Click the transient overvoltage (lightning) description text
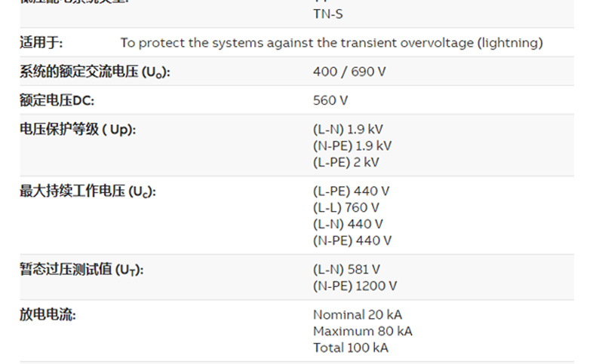The width and height of the screenshot is (596, 364). click(x=331, y=43)
